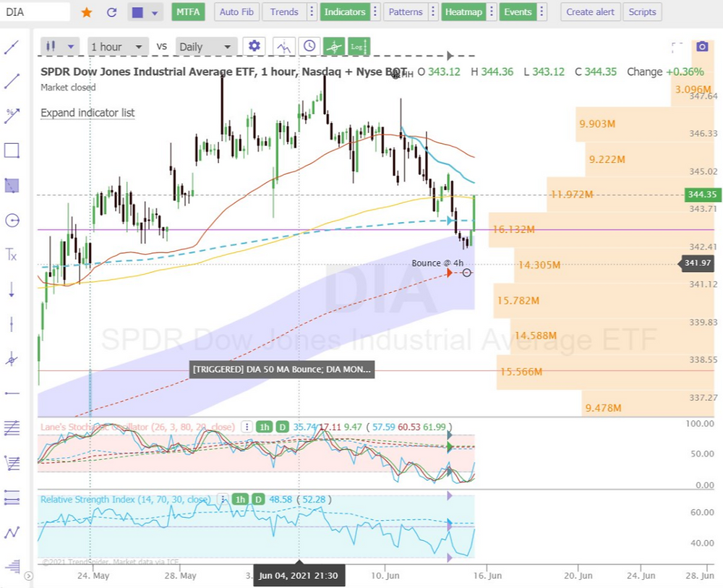Viewport: 723px width, 588px height.
Task: Open the Patterns menu
Action: (x=406, y=12)
